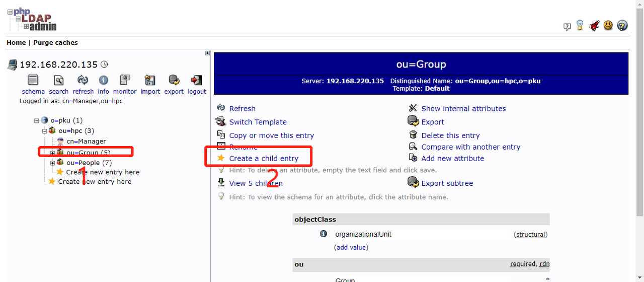This screenshot has height=282, width=644.
Task: Click Create a child entry link
Action: click(x=264, y=158)
